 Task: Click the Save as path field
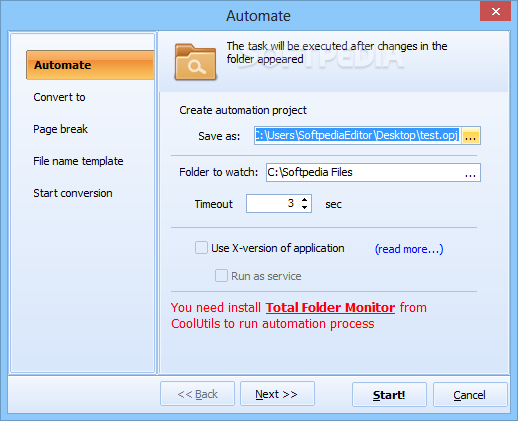357,135
